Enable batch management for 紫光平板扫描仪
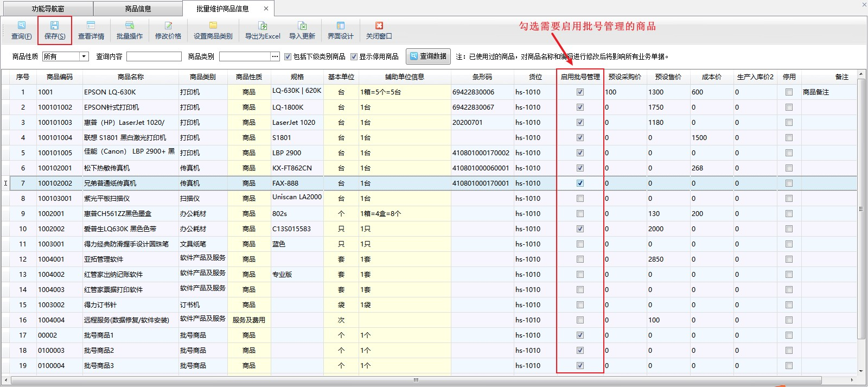Image resolution: width=868 pixels, height=387 pixels. (x=580, y=199)
